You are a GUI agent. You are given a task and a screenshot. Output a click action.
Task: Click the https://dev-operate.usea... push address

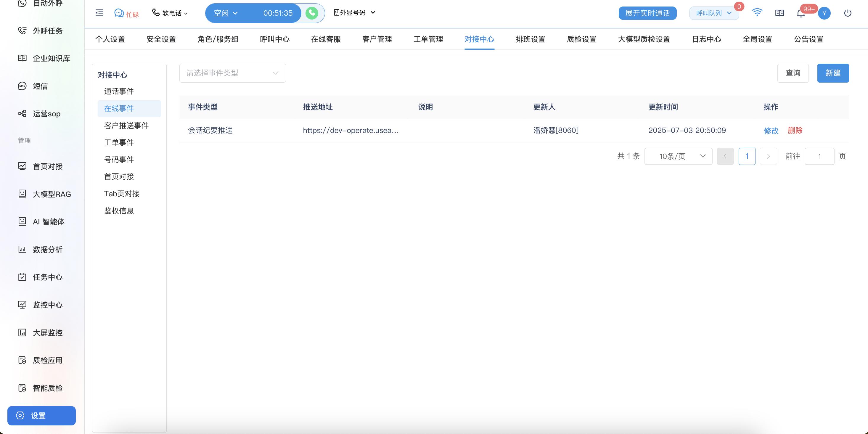click(351, 130)
